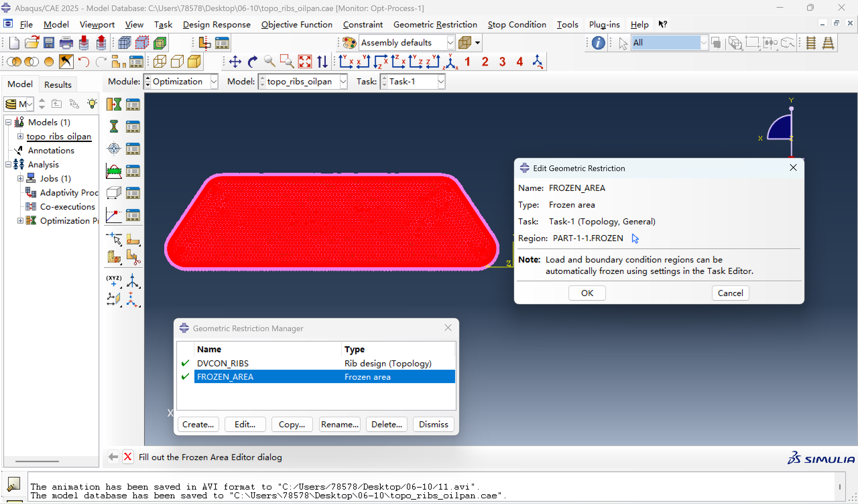Open a model database with folder icon
The width and height of the screenshot is (858, 504).
point(32,43)
